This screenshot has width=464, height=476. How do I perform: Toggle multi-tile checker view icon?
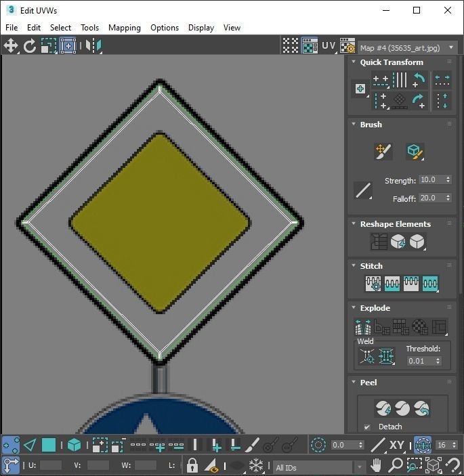291,46
